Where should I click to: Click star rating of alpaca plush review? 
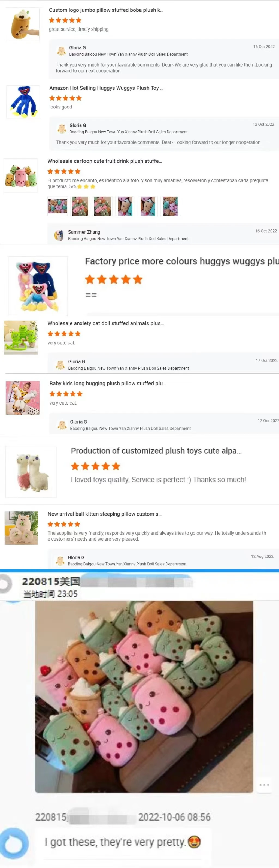95,466
